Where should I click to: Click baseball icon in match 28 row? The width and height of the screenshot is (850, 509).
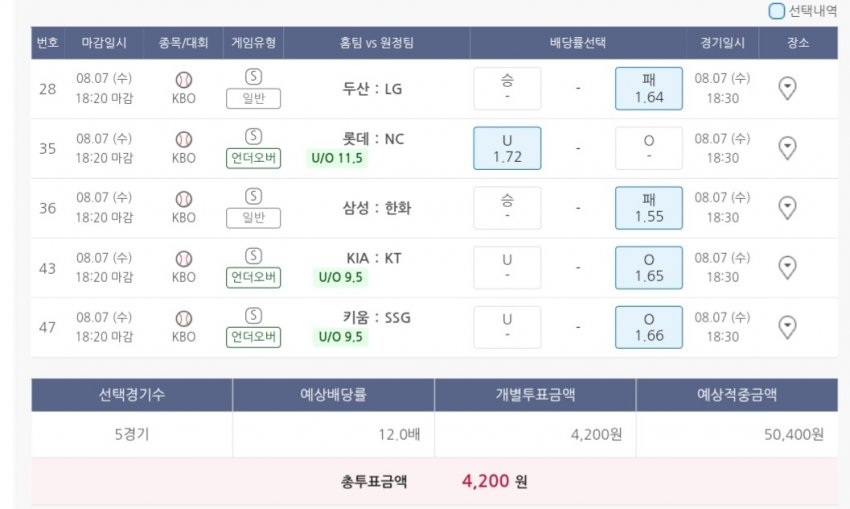click(184, 79)
